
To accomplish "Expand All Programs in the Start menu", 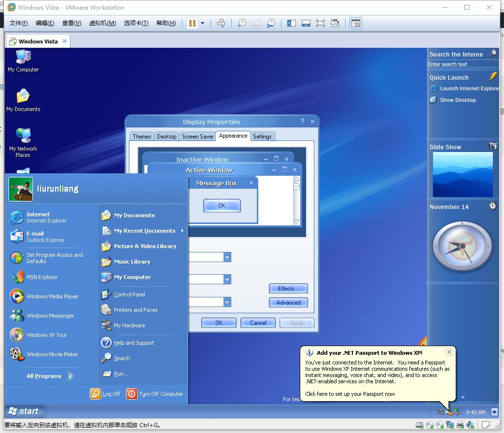I will (x=51, y=376).
